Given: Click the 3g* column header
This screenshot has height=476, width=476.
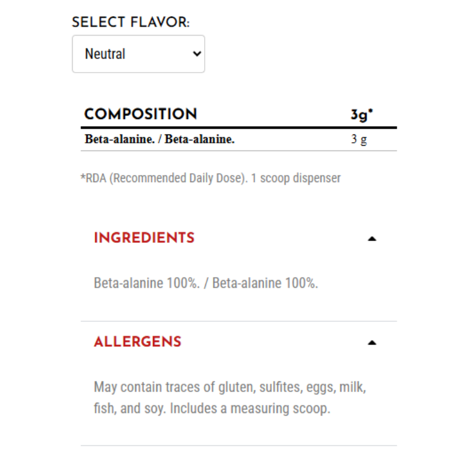Looking at the screenshot, I should click(x=360, y=115).
